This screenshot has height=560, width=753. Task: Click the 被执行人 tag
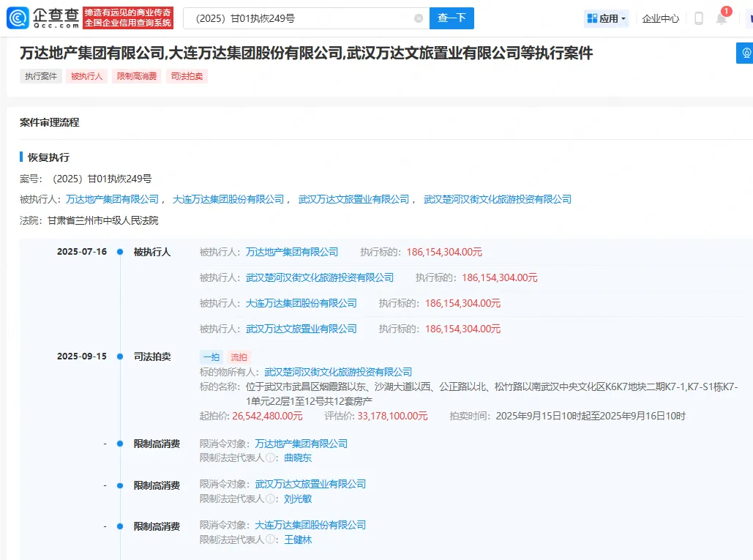click(86, 76)
